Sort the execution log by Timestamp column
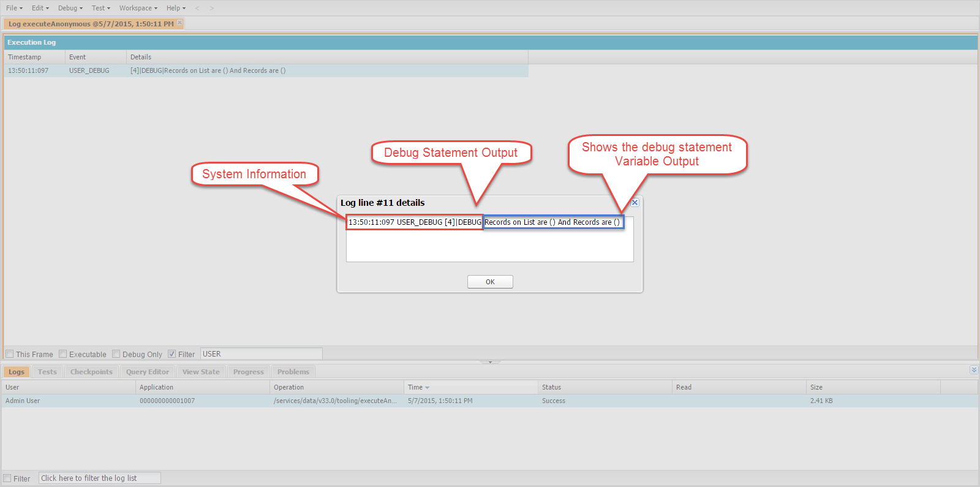This screenshot has height=487, width=980. click(x=34, y=57)
